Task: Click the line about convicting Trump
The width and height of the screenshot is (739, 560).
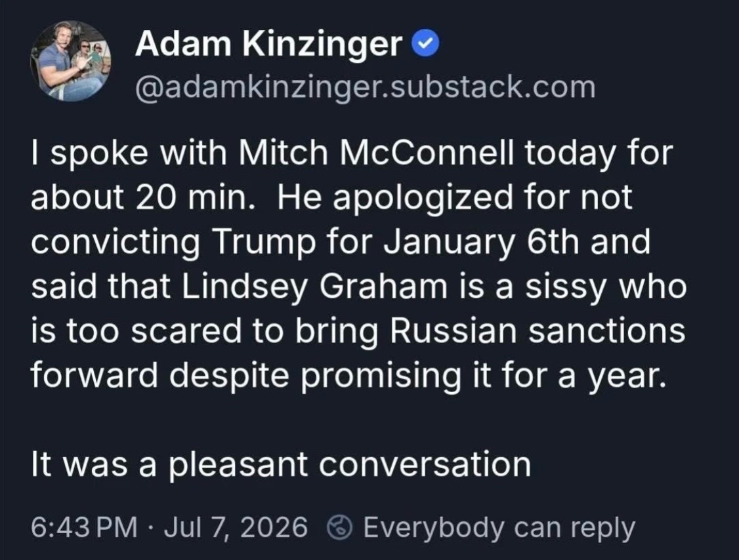Action: pyautogui.click(x=341, y=243)
